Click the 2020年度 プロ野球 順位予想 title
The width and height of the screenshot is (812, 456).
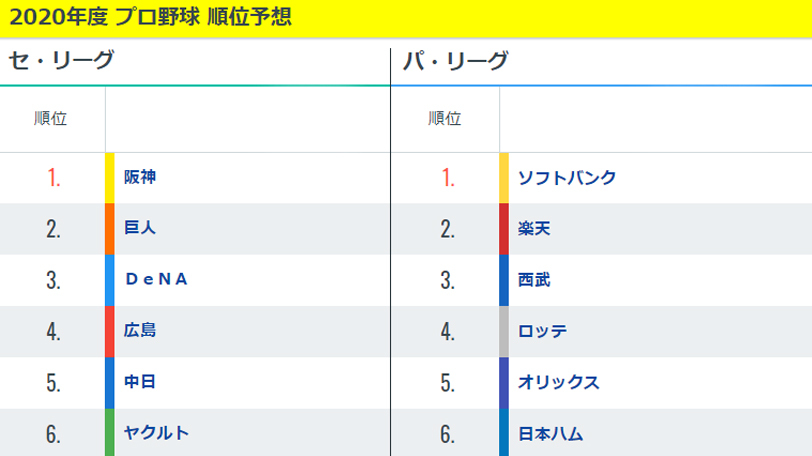[x=150, y=18]
